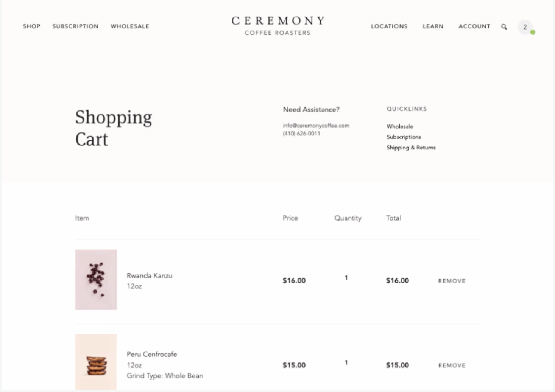Open the Shipping & Returns quicklink
555x392 pixels.
click(411, 148)
